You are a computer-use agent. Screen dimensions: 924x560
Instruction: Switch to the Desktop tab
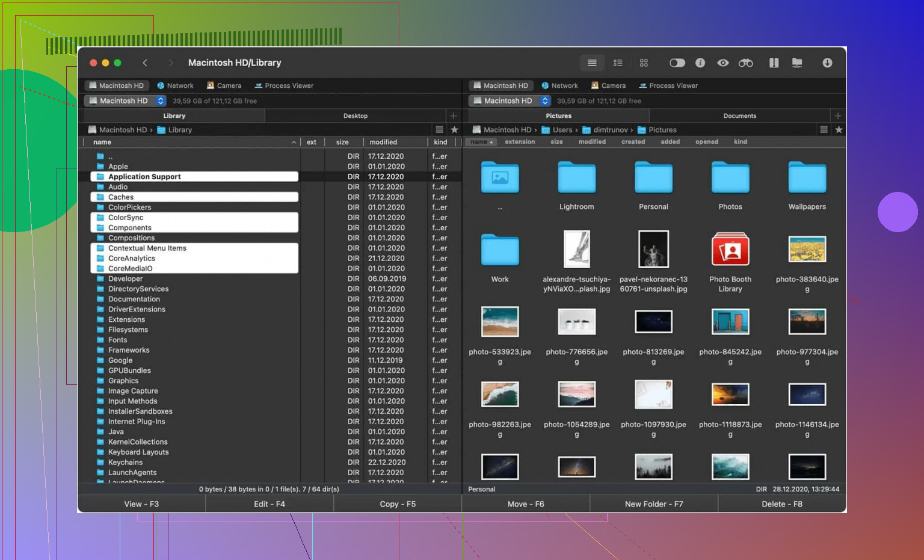point(355,116)
